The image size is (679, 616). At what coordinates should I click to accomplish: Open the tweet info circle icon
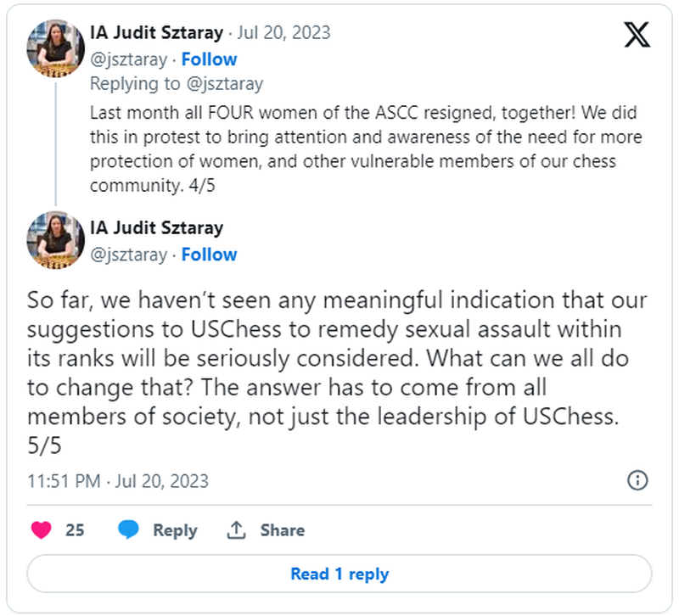point(637,481)
